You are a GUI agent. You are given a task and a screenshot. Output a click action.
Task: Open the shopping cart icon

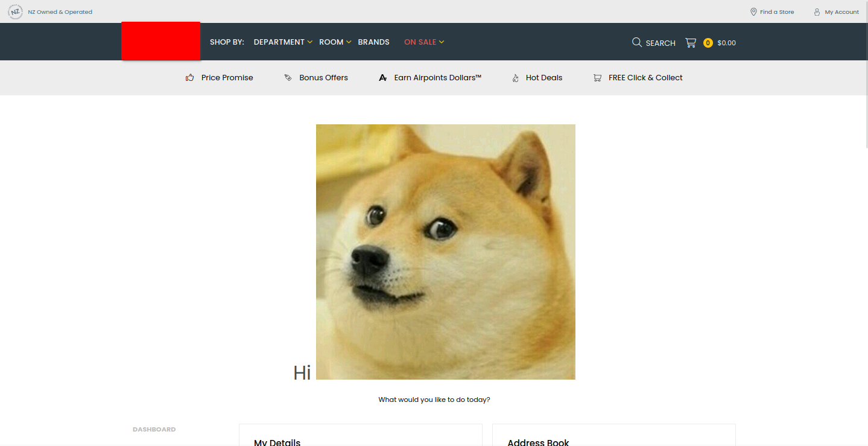pyautogui.click(x=691, y=43)
